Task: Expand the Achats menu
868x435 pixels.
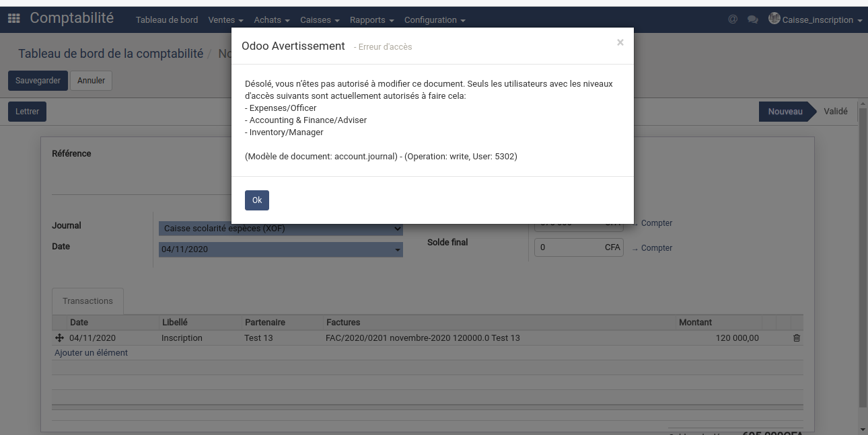Action: pyautogui.click(x=271, y=20)
